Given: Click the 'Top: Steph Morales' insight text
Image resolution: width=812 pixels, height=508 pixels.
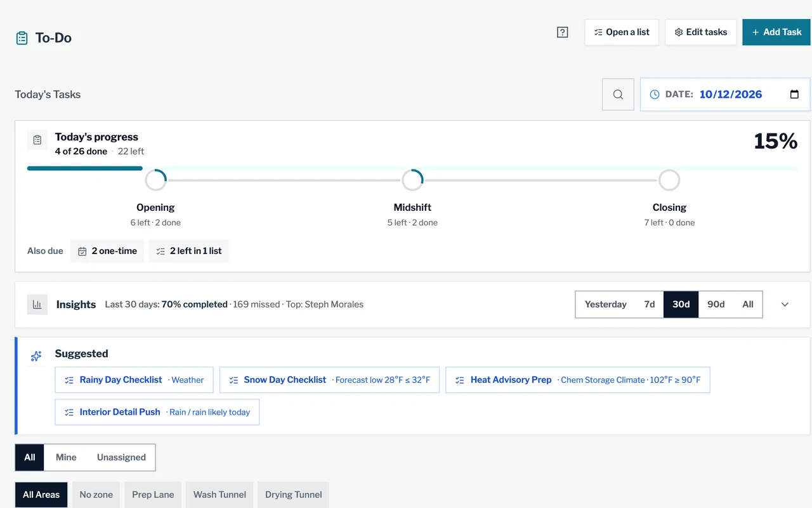Looking at the screenshot, I should 325,305.
